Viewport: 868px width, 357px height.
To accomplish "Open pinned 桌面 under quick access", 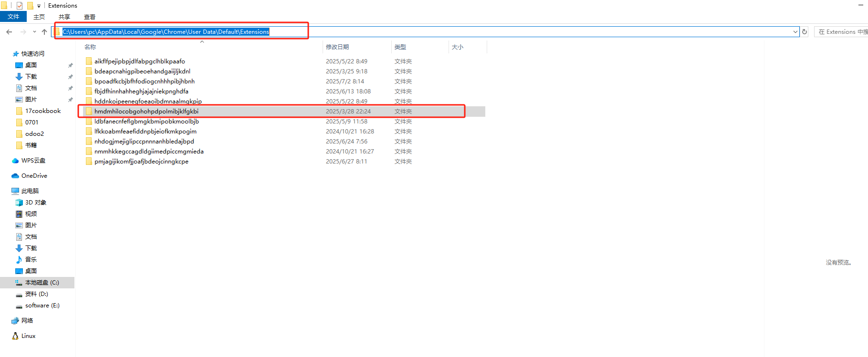I will (x=31, y=65).
